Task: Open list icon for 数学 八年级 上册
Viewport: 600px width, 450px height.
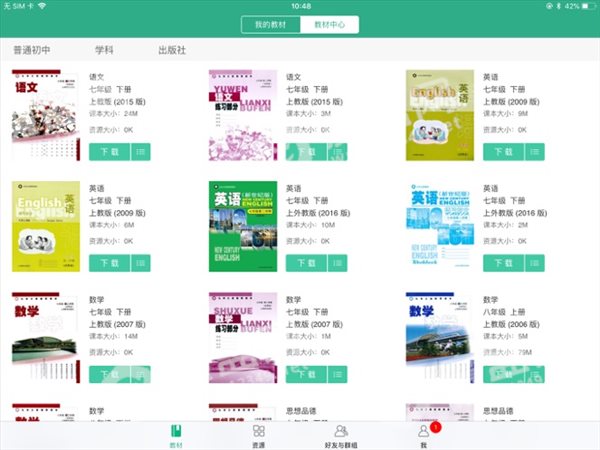Action: [x=535, y=375]
